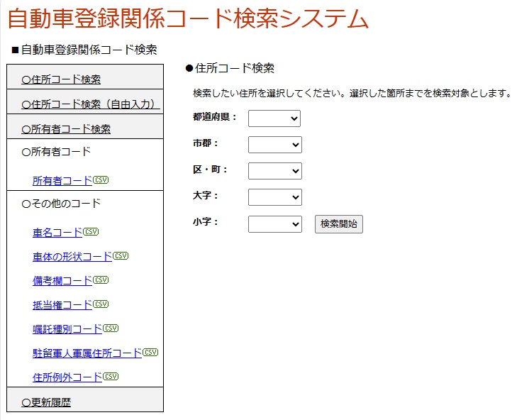
Task: Select 住所コード検索（自由入力） in sidebar
Action: coord(89,104)
